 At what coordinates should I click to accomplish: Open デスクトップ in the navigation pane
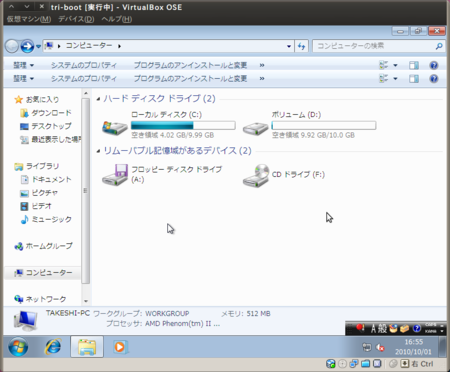[x=46, y=126]
